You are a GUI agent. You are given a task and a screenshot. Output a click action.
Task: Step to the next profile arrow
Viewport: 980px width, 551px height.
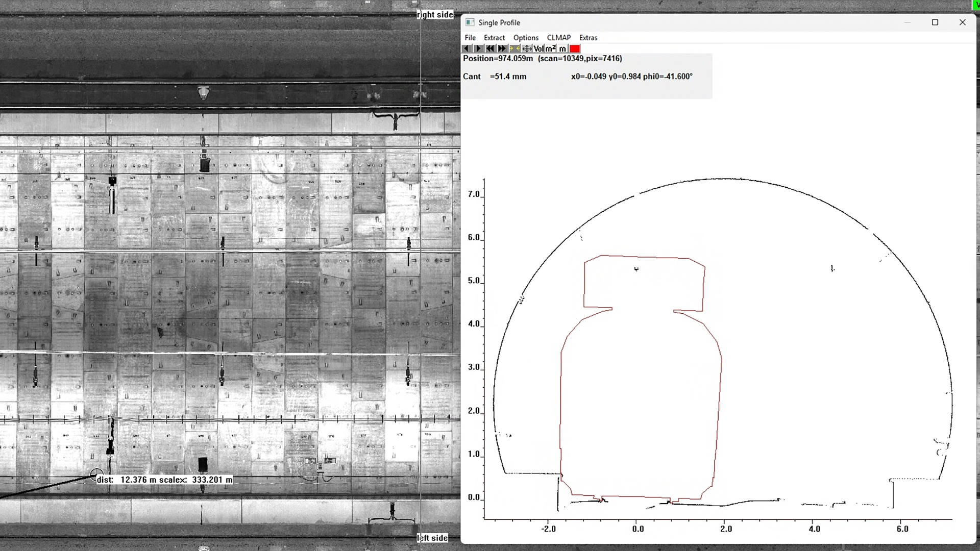click(478, 48)
